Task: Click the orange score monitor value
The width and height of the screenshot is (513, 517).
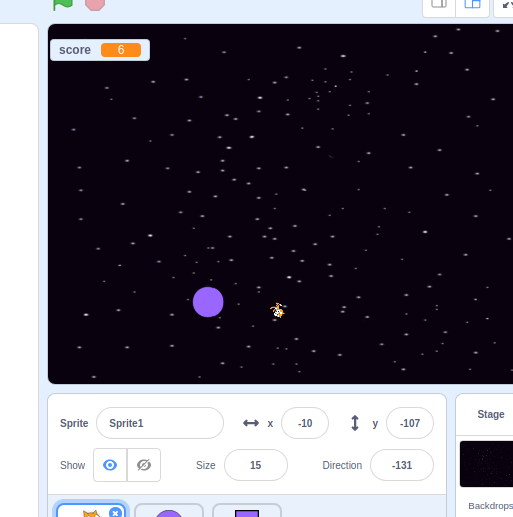Action: 121,50
